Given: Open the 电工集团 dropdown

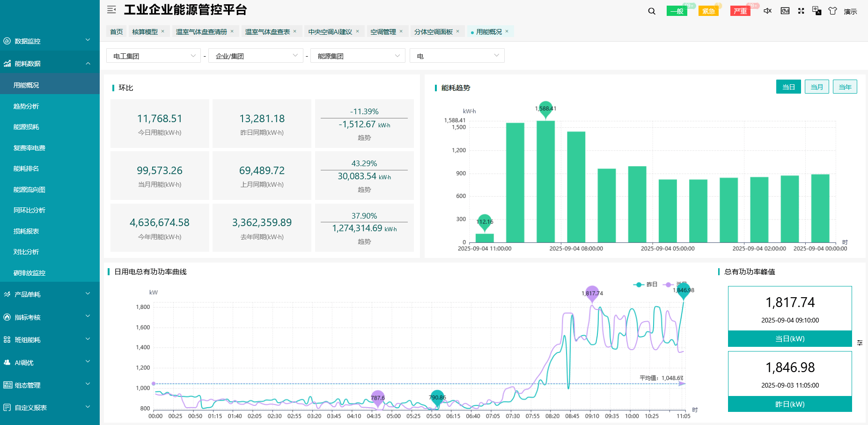Looking at the screenshot, I should tap(153, 55).
